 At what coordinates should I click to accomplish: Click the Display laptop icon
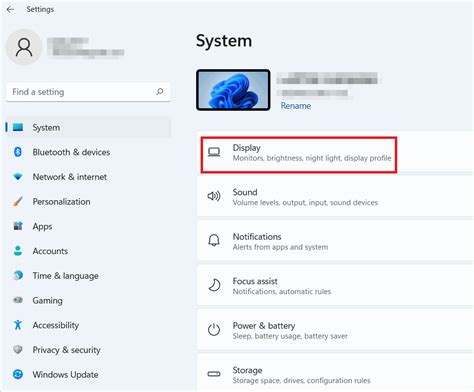point(214,152)
